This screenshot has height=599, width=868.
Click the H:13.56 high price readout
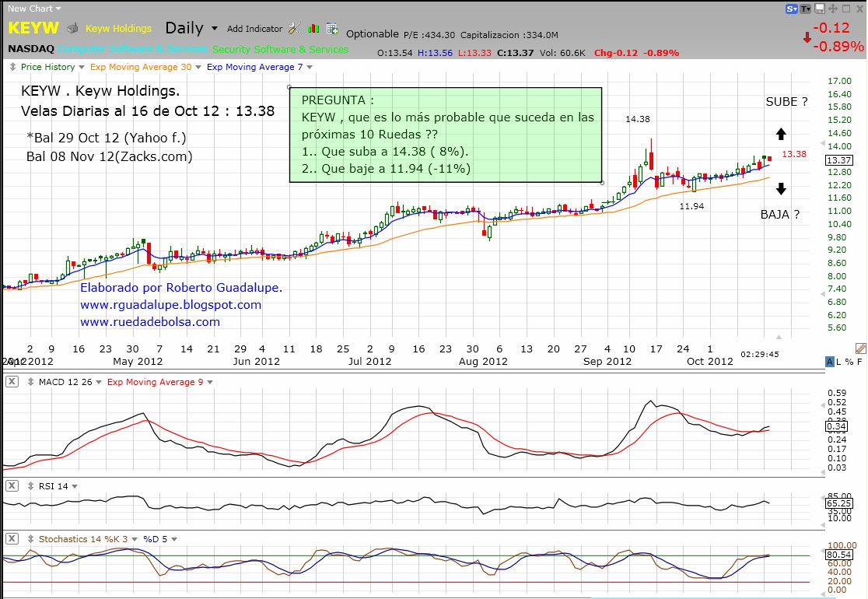tap(435, 53)
